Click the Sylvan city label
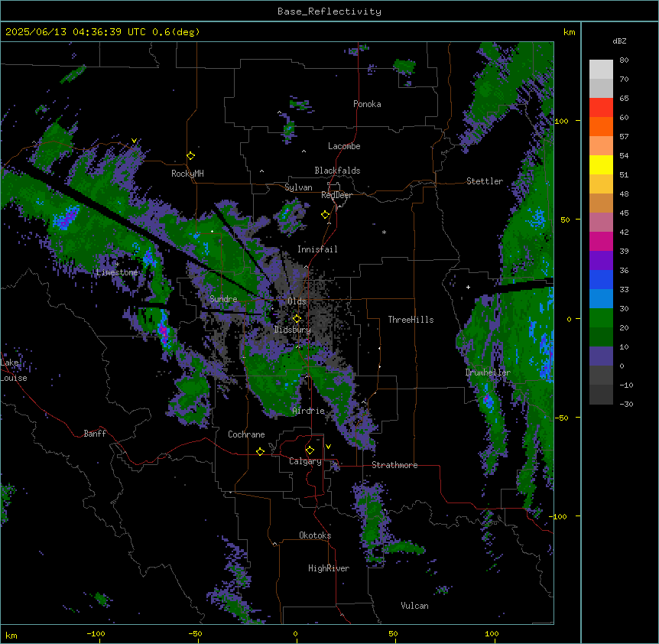 (298, 187)
